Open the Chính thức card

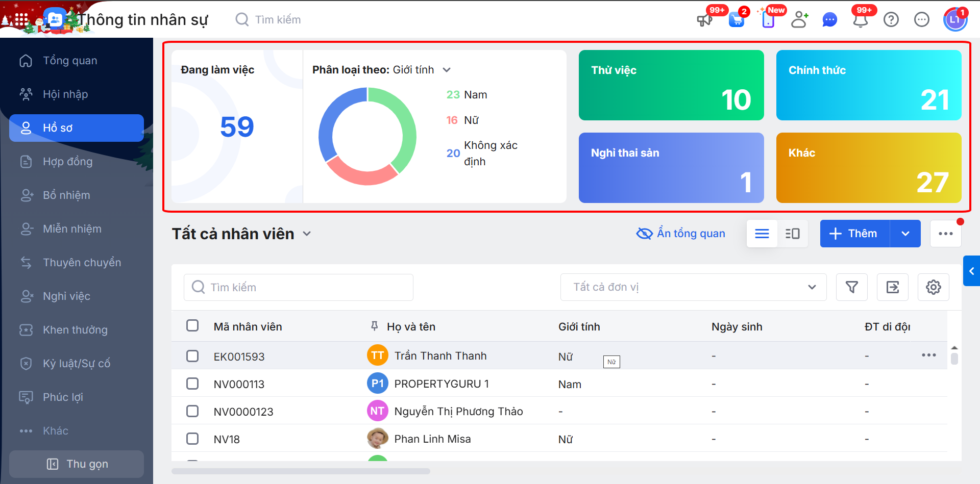(x=869, y=85)
